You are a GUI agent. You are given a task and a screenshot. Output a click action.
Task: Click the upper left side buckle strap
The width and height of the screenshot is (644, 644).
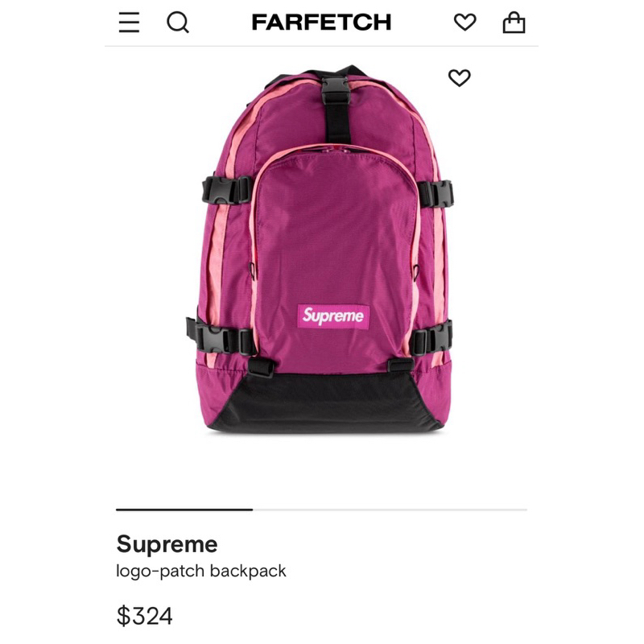point(227,189)
